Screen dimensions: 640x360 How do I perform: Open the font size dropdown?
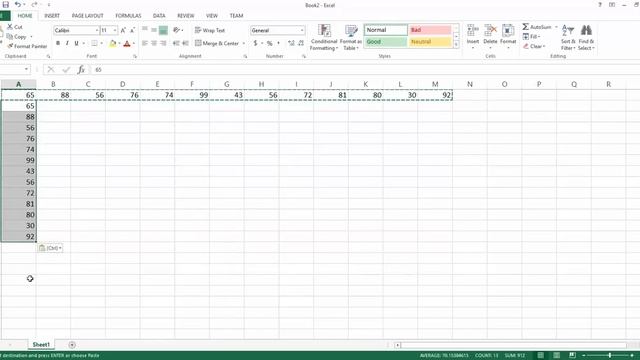pos(115,31)
